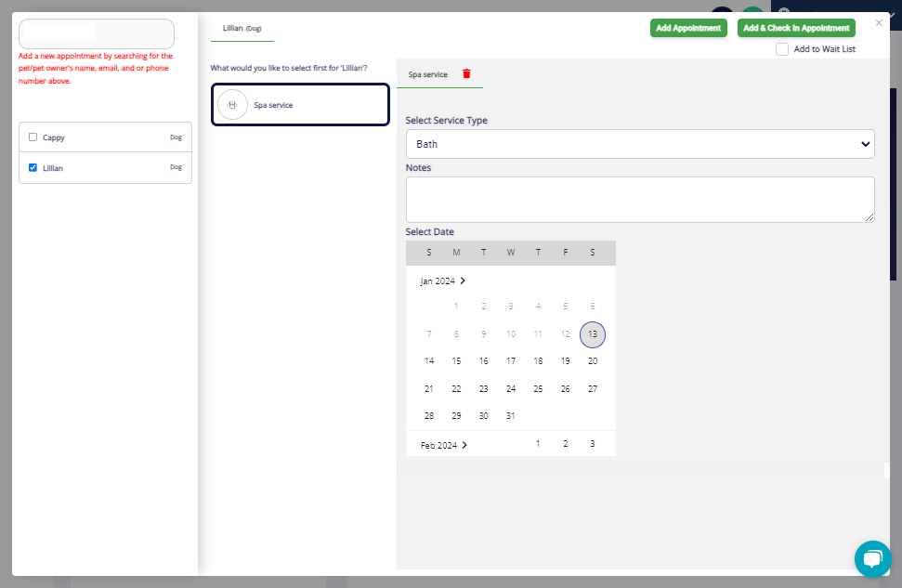This screenshot has height=588, width=902.
Task: Choose the Spa service option card
Action: pos(300,105)
